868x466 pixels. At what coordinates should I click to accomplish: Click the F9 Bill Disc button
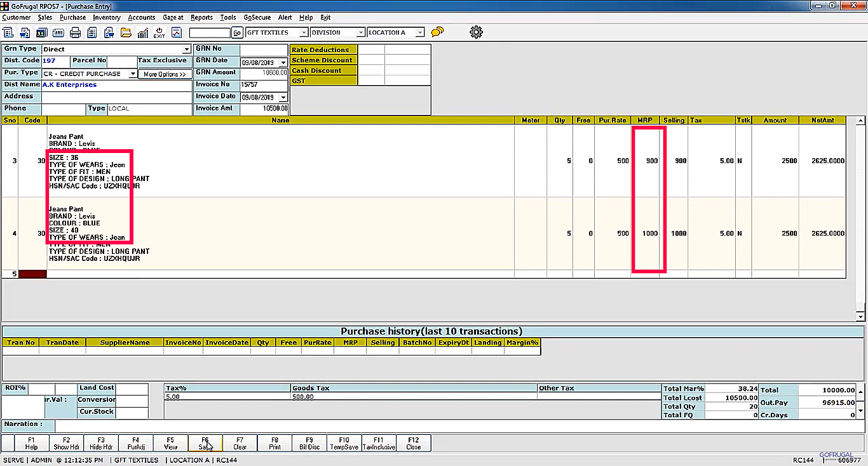click(309, 443)
